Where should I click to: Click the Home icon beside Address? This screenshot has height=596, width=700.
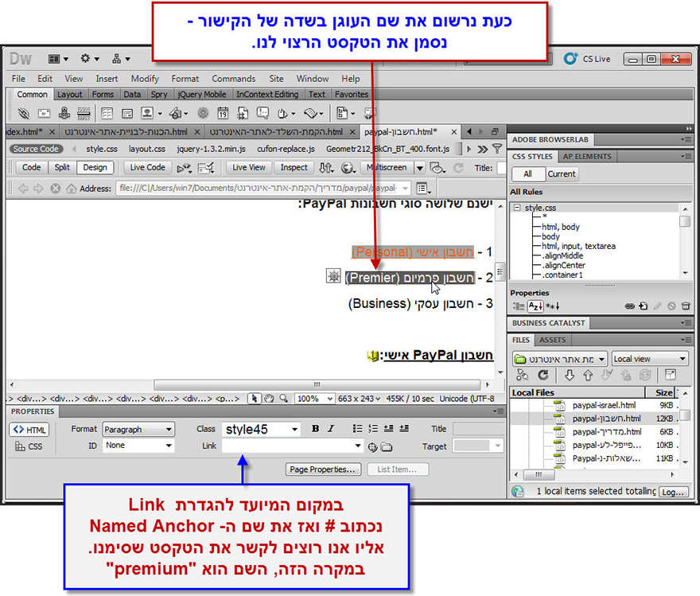71,189
